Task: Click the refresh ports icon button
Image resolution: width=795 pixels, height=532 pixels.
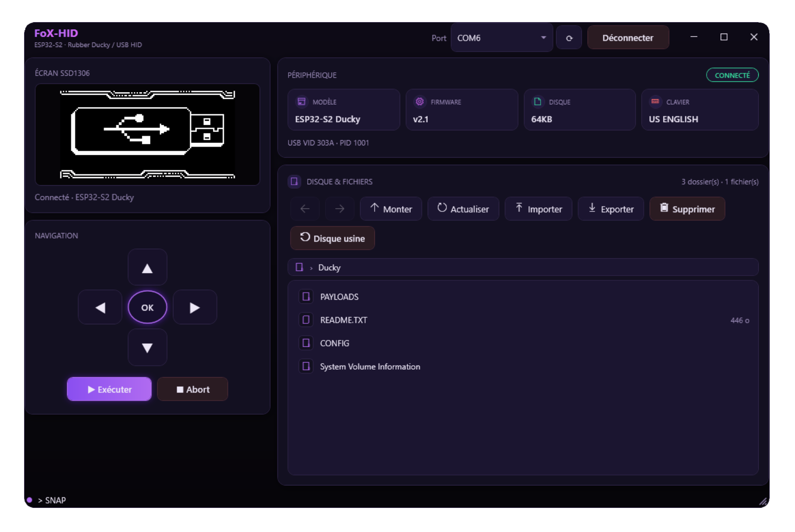Action: tap(569, 38)
